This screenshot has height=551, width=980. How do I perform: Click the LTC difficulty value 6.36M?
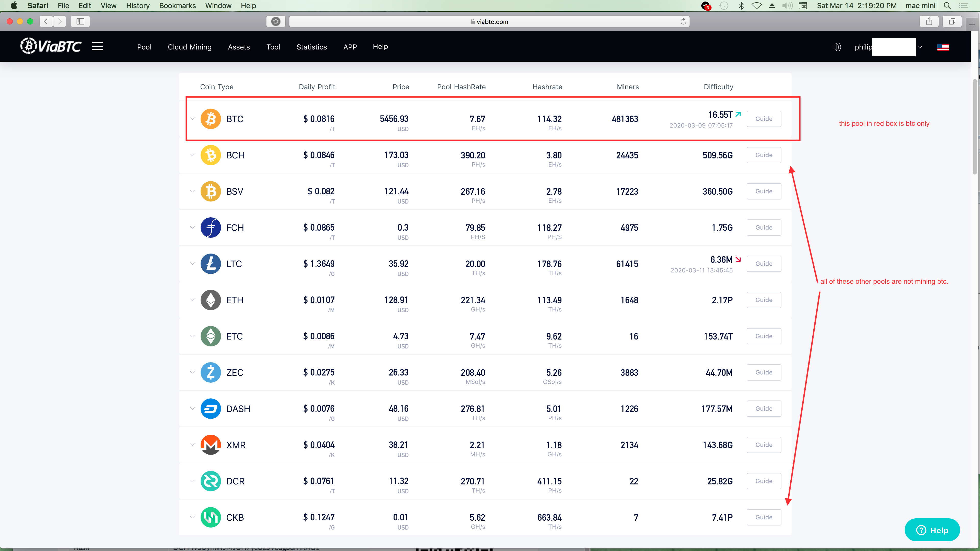coord(721,260)
